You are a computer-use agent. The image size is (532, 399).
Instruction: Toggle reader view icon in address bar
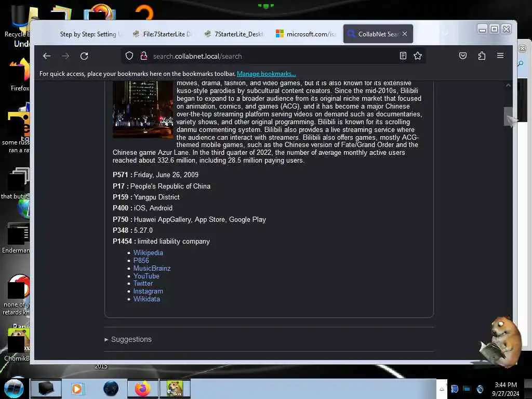coord(403,56)
